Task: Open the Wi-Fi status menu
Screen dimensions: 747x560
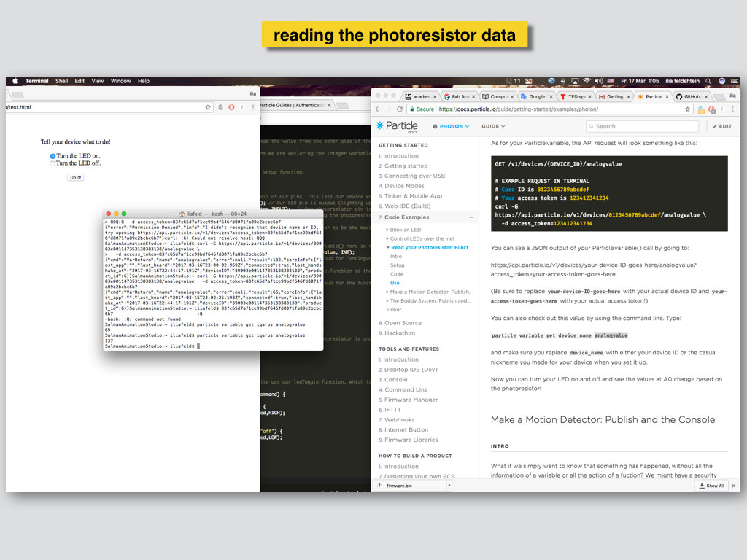Action: [587, 81]
